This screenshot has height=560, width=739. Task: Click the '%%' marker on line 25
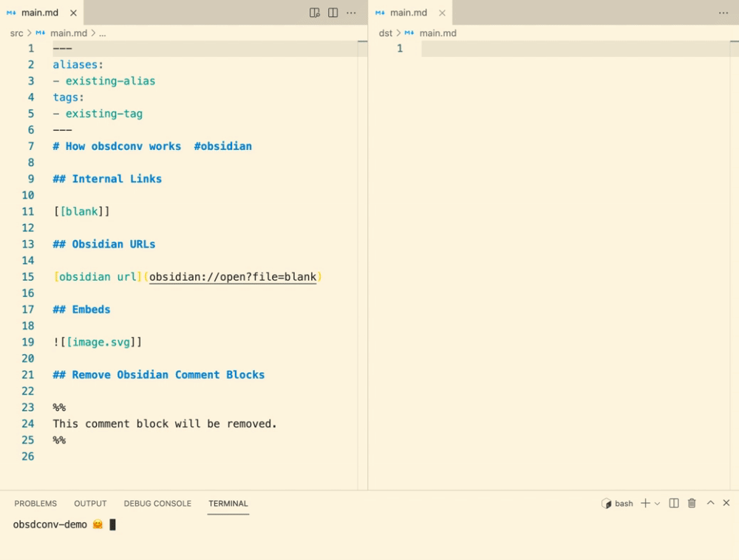point(59,440)
